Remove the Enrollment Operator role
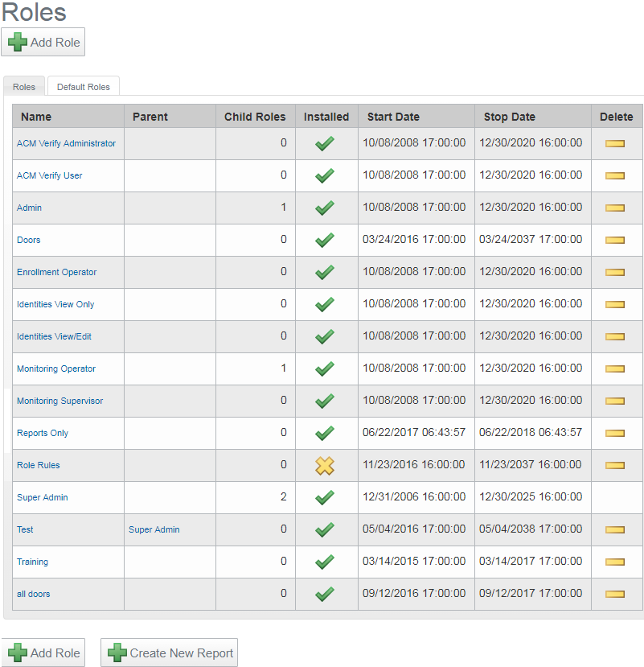 click(614, 272)
